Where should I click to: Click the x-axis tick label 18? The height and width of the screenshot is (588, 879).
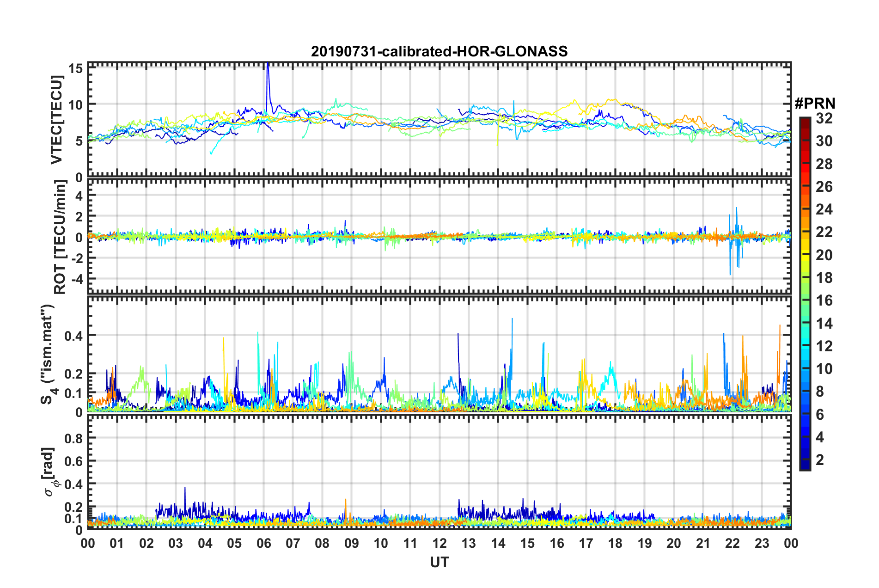(615, 543)
